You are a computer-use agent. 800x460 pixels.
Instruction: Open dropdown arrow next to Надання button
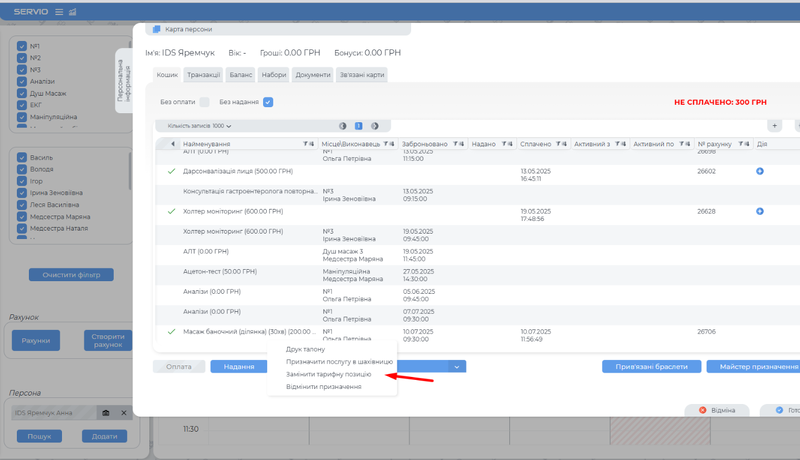coord(458,367)
